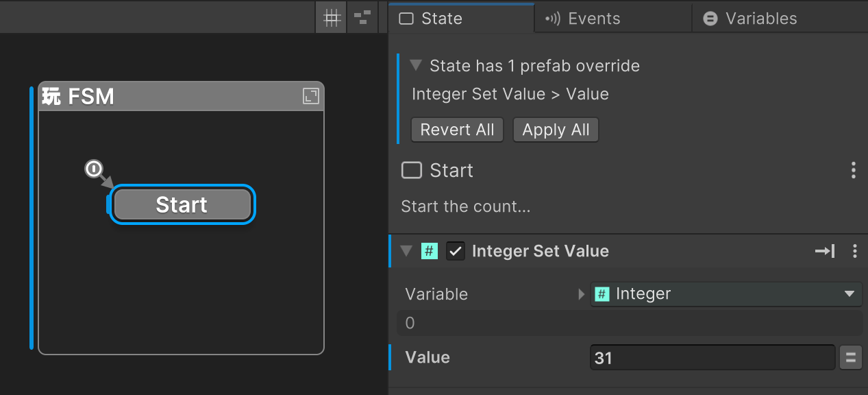Click the step-to-end arrow icon
This screenshot has width=868, height=395.
point(825,251)
